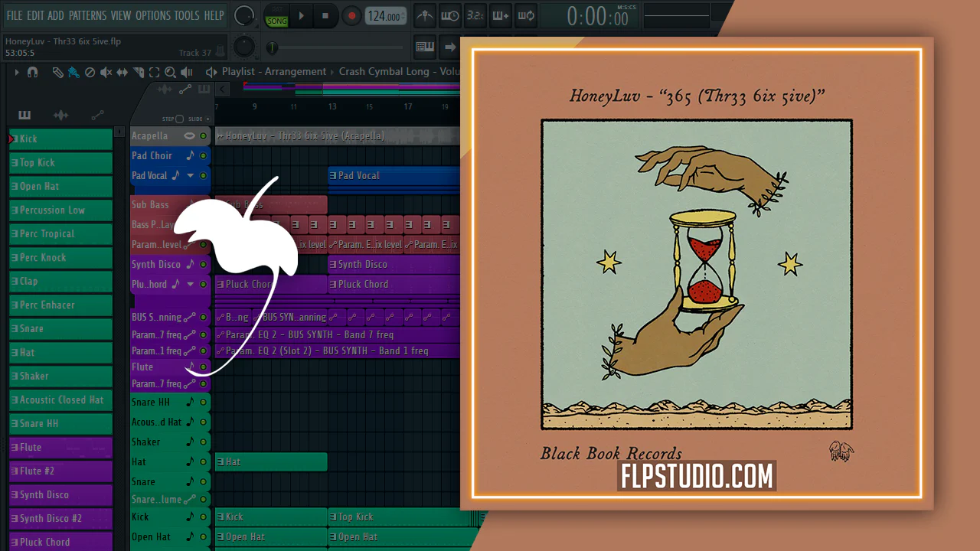Show automation clips in picker via automation icon
This screenshot has width=980, height=551.
[x=97, y=116]
